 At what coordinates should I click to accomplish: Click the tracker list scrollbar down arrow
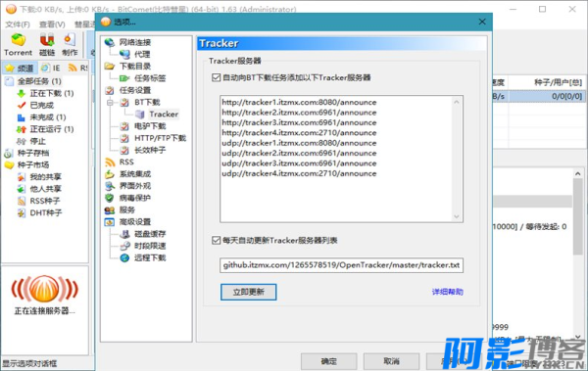pyautogui.click(x=457, y=216)
